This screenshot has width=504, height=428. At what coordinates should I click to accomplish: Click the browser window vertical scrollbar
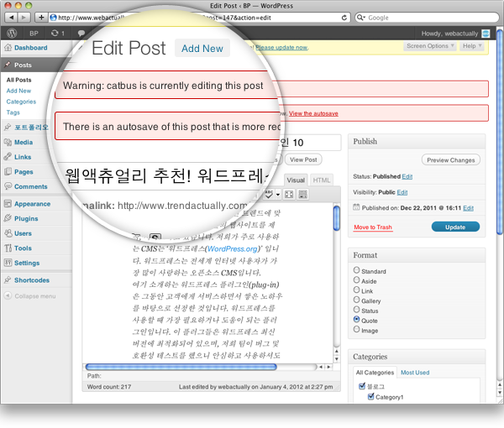[x=500, y=132]
